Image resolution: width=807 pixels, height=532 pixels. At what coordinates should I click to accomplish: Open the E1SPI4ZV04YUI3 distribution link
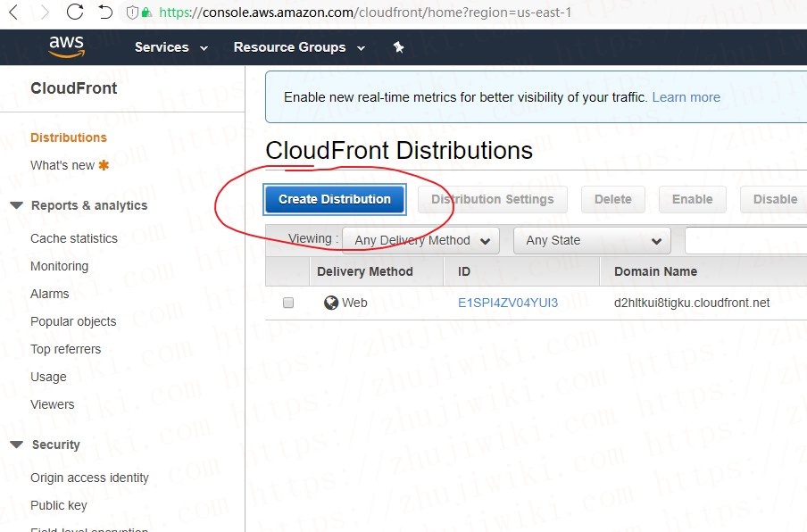pos(507,303)
